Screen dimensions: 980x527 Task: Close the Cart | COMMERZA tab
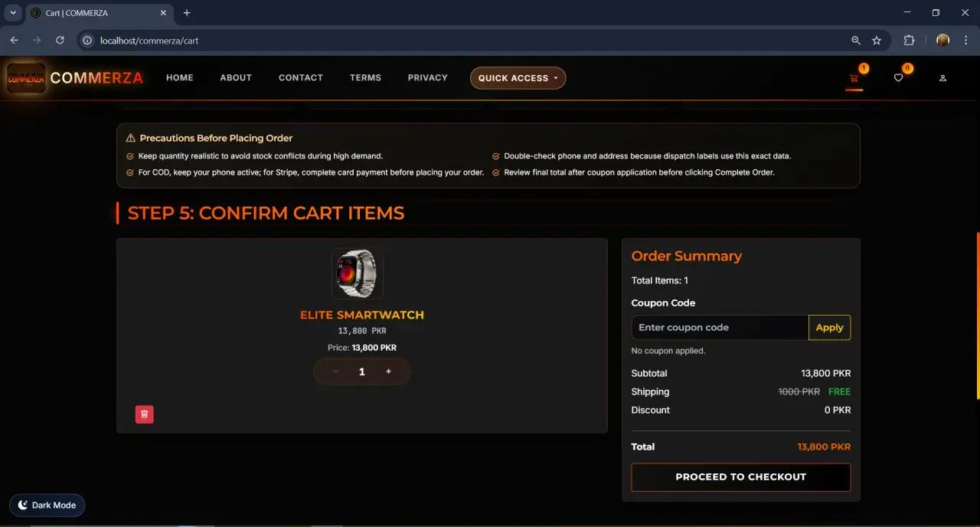coord(164,13)
